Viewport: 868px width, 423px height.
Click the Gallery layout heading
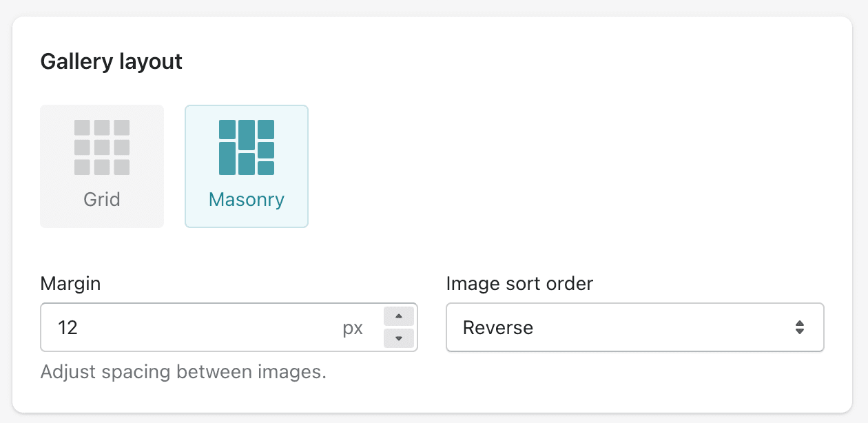tap(112, 61)
